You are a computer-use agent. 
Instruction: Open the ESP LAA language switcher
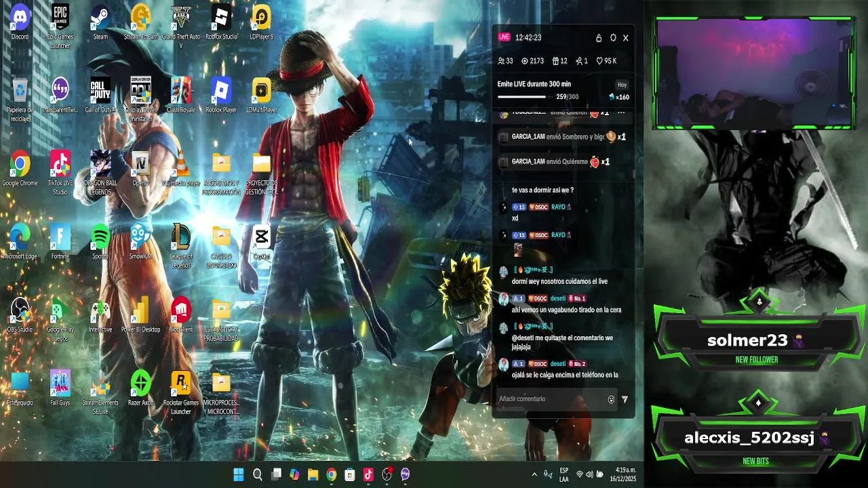[564, 475]
